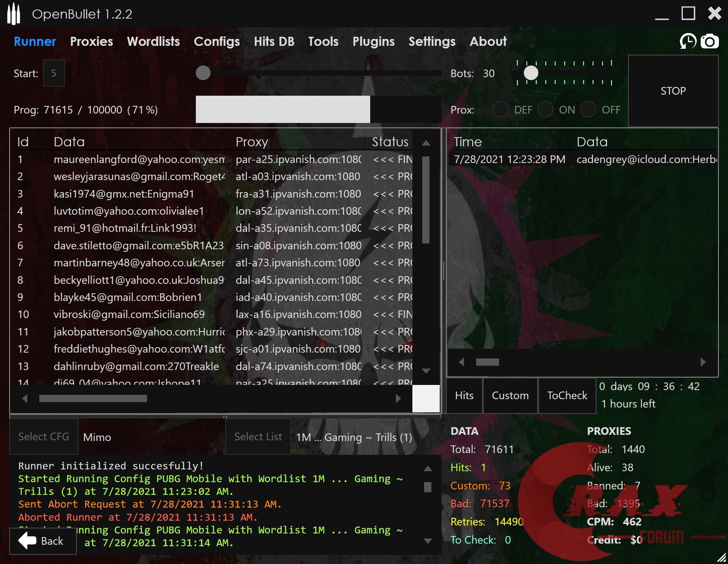Select the DEF proxy mode radio button
The width and height of the screenshot is (728, 564).
click(x=500, y=110)
